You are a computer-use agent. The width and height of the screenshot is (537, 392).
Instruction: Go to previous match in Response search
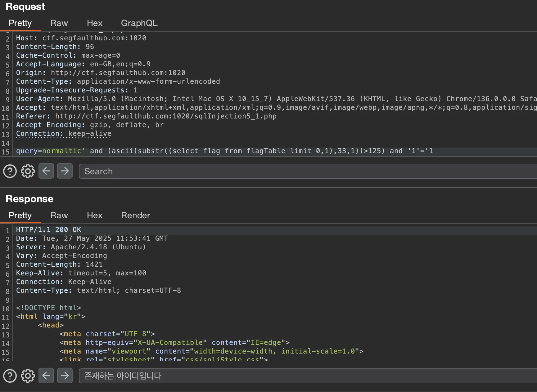coord(46,376)
